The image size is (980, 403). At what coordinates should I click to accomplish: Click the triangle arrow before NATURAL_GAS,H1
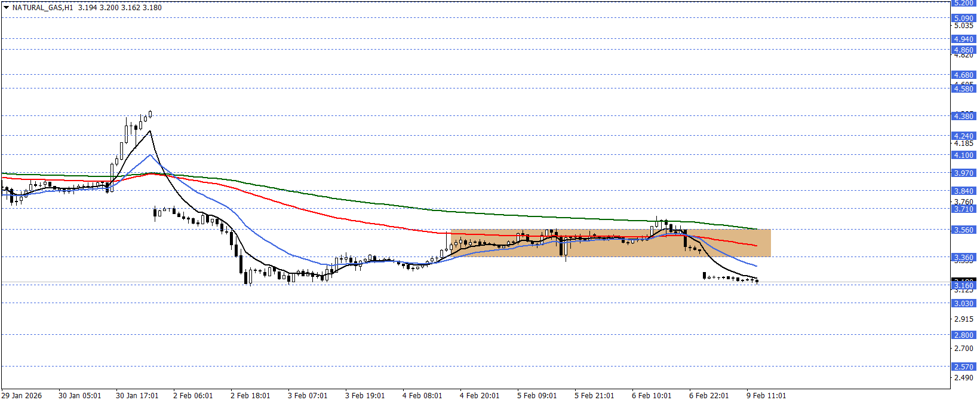point(6,8)
